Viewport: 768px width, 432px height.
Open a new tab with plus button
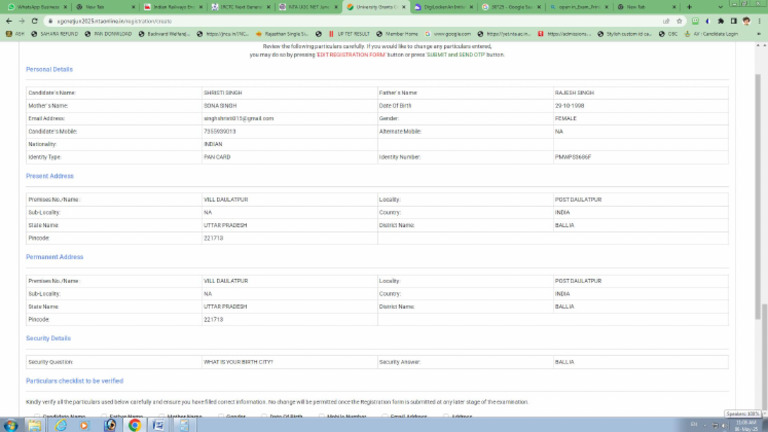click(x=689, y=7)
